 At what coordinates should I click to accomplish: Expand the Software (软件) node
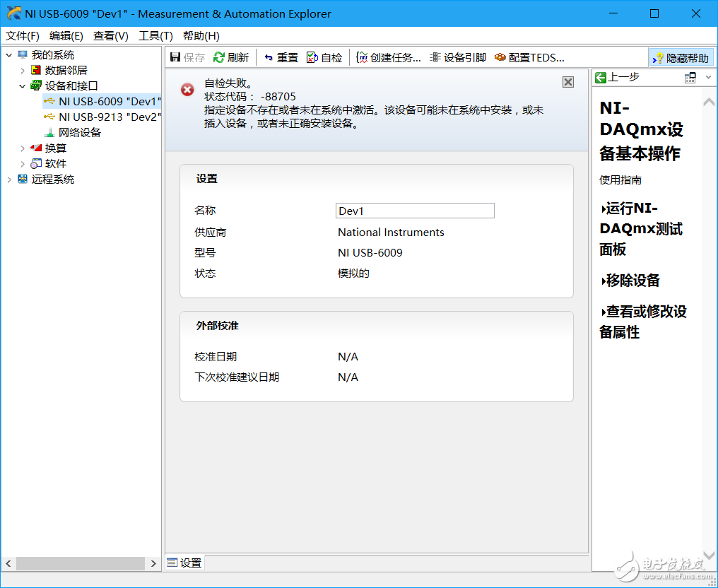22,164
